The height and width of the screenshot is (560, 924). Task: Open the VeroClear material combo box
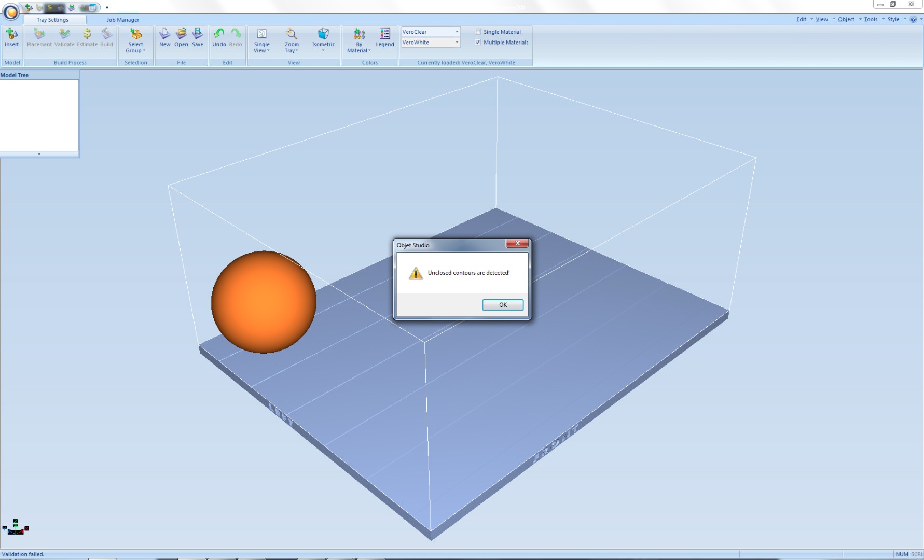(431, 32)
